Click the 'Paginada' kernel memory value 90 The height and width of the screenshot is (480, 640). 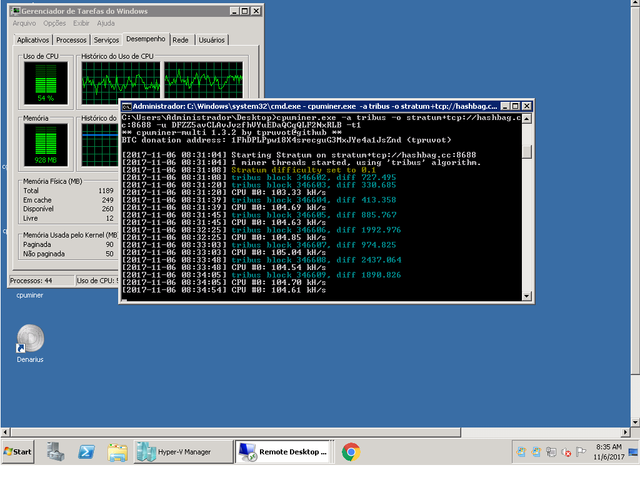[110, 244]
